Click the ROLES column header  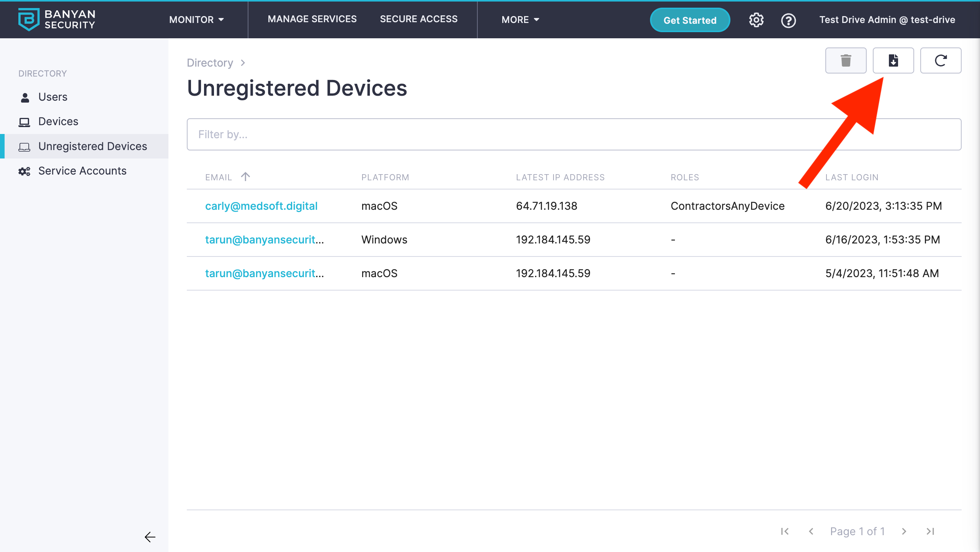click(x=685, y=177)
